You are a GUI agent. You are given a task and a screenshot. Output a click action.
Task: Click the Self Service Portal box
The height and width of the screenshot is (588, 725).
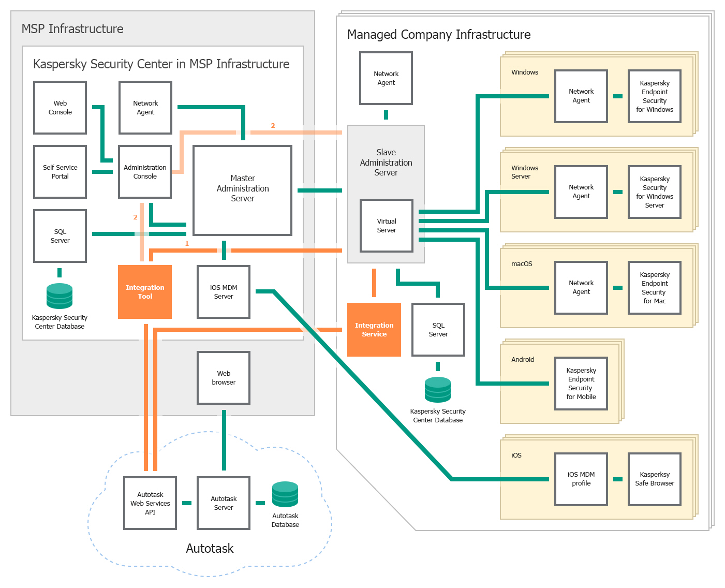pos(60,172)
